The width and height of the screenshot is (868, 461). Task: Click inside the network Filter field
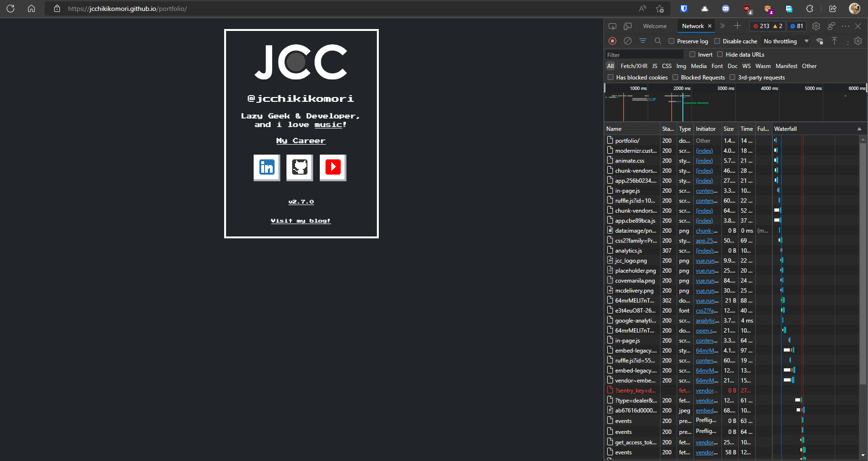[642, 54]
